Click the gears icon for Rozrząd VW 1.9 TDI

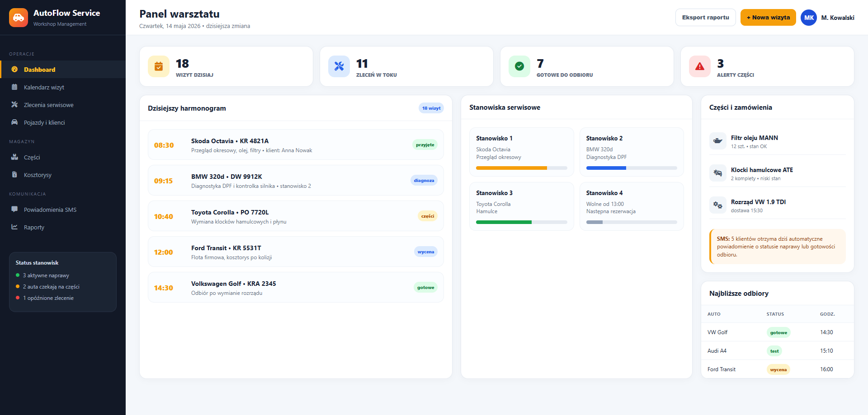[x=718, y=205]
